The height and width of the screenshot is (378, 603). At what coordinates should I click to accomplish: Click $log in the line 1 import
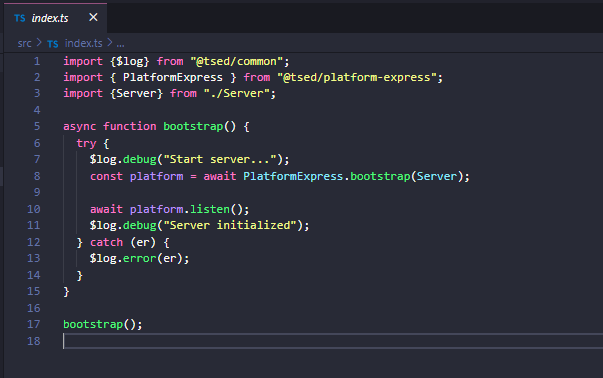pos(130,62)
